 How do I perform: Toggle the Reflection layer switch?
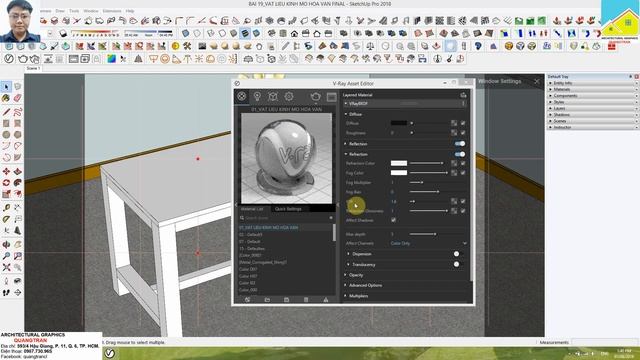(x=460, y=144)
